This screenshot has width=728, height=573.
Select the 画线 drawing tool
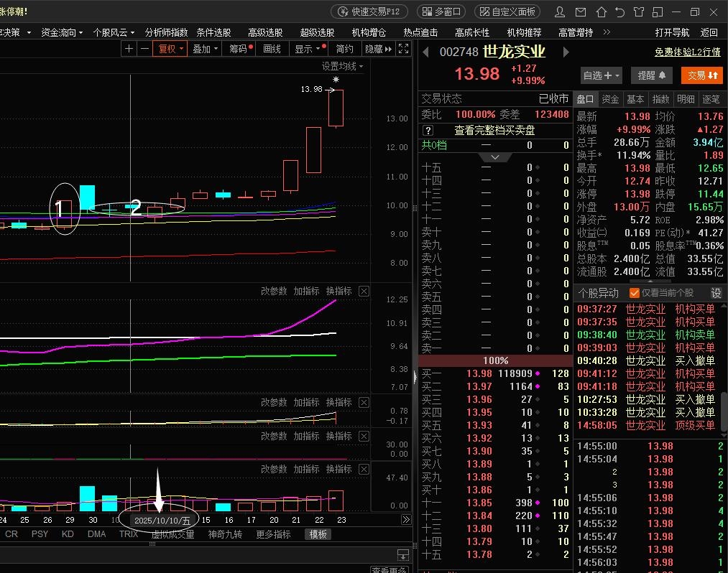click(272, 49)
